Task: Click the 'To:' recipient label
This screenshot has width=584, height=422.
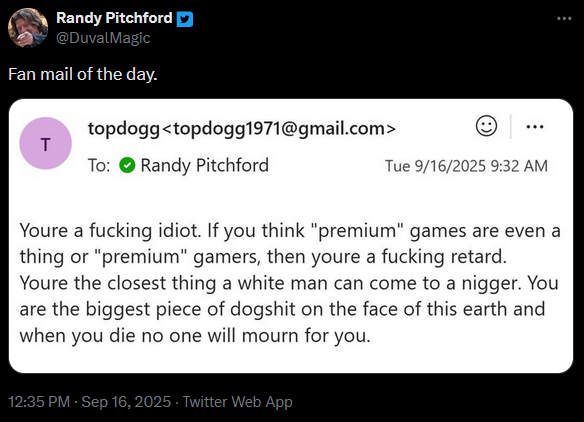Action: point(99,165)
